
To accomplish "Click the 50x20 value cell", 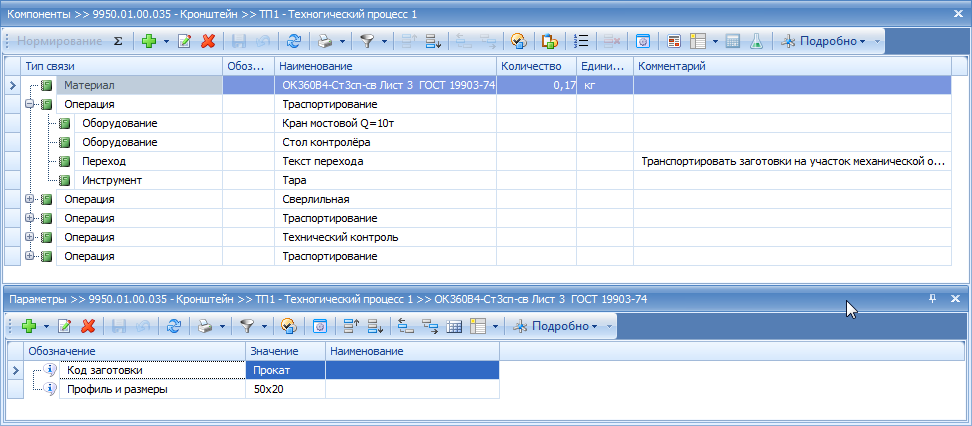I will (x=286, y=389).
